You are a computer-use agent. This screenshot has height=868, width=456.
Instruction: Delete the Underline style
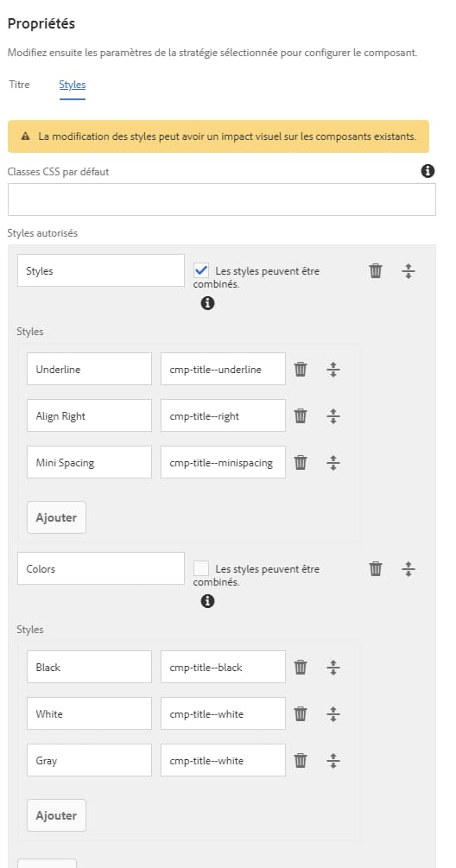coord(301,370)
